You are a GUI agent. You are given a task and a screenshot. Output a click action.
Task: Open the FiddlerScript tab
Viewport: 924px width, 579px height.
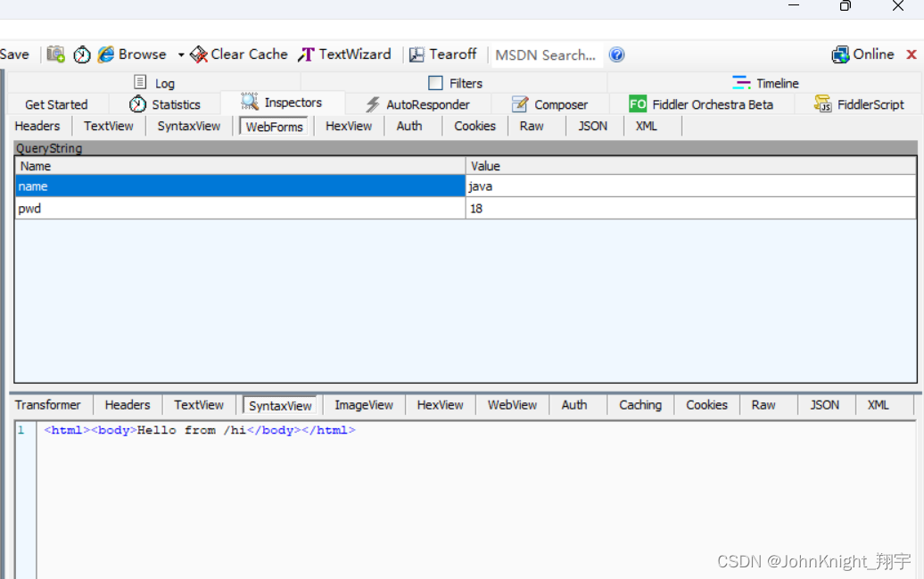859,104
